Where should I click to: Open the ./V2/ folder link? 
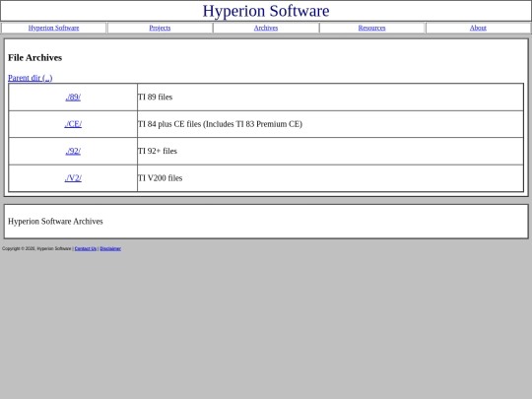click(x=73, y=177)
